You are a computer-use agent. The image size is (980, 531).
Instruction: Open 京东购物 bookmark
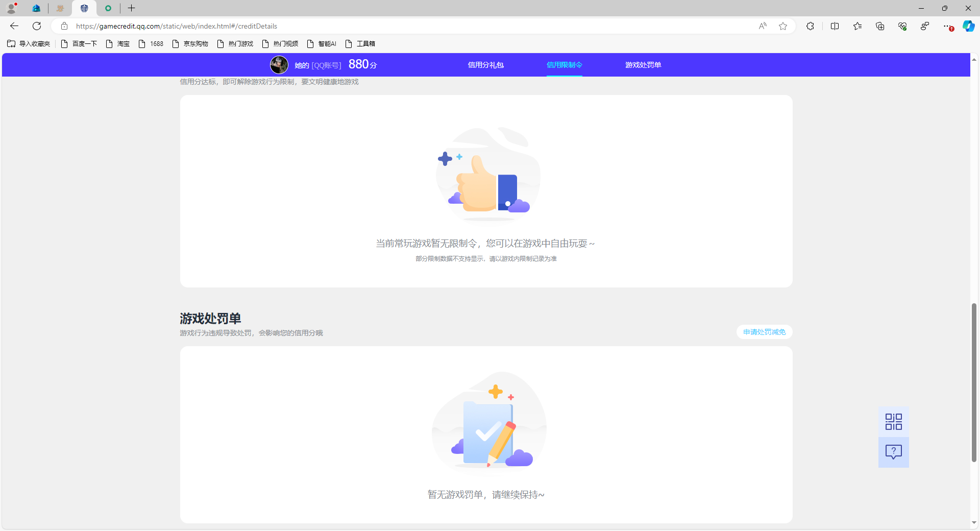(190, 44)
